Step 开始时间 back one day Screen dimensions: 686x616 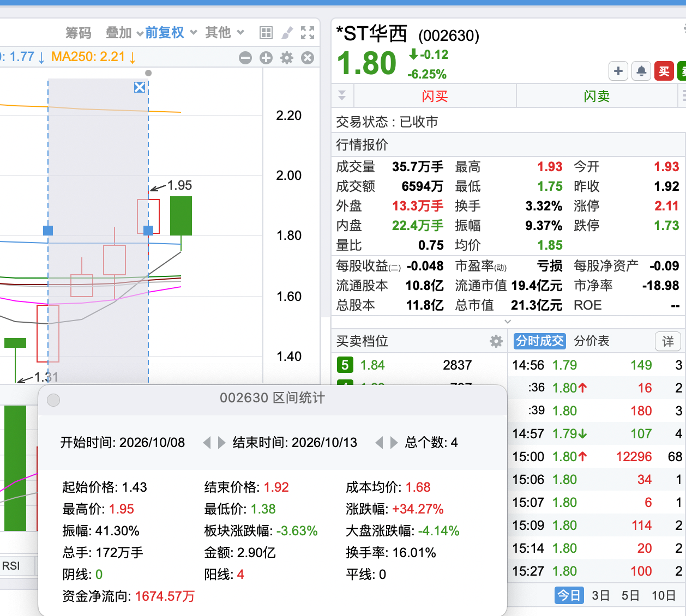pyautogui.click(x=207, y=443)
